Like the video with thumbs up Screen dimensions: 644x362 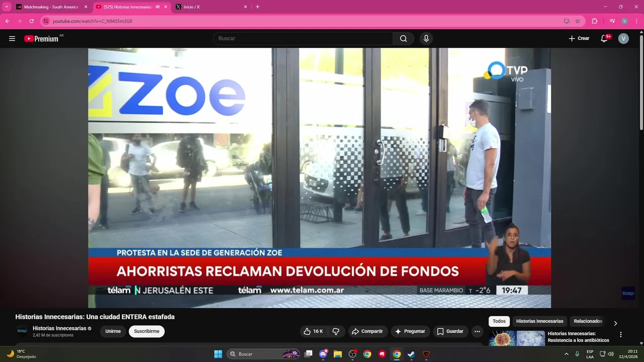coord(314,331)
